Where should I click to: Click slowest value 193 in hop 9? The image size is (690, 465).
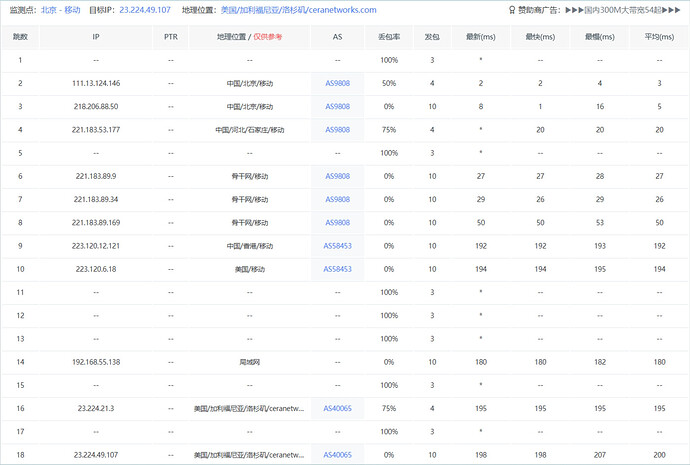[x=600, y=246]
